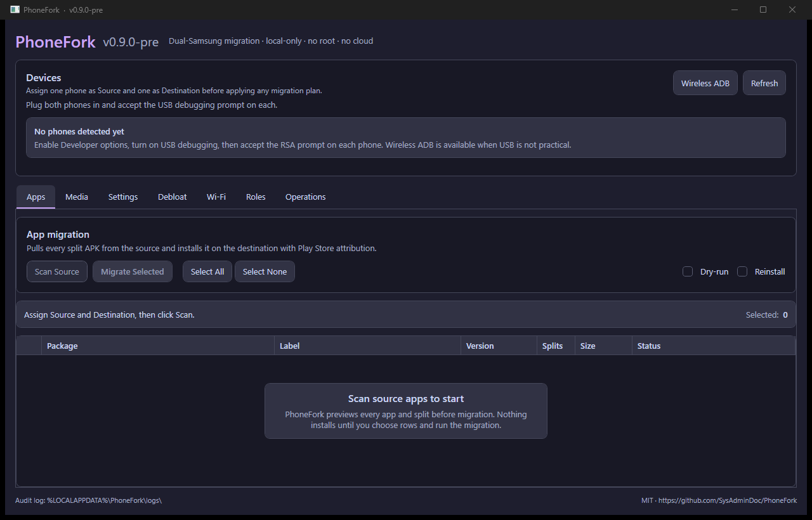Click the GitHub URL in the footer
Screen dimensions: 812x520
point(728,500)
